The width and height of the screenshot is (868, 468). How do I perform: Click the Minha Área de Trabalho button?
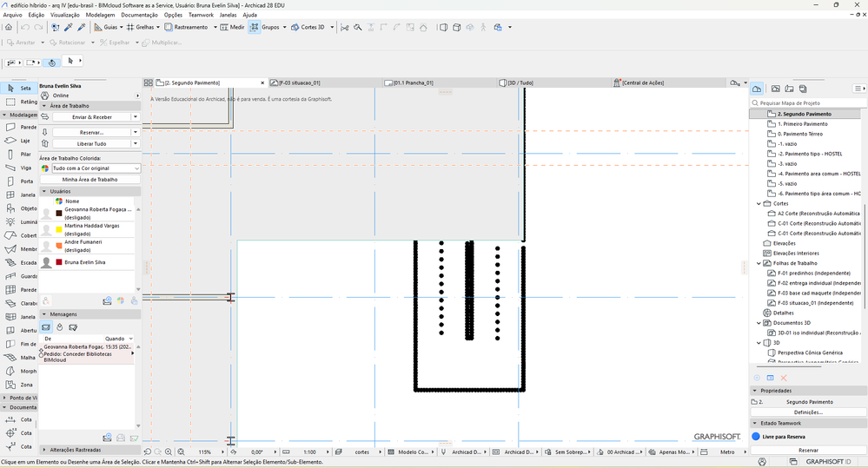pos(89,179)
